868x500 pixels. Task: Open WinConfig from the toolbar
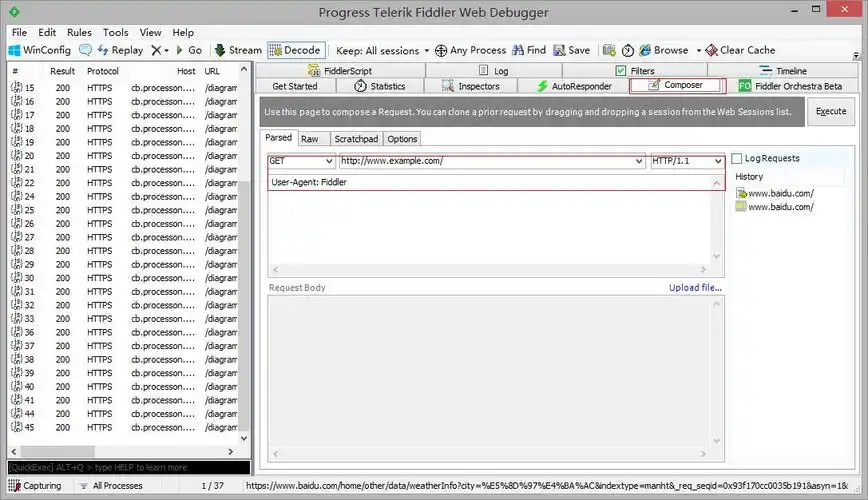pos(39,50)
